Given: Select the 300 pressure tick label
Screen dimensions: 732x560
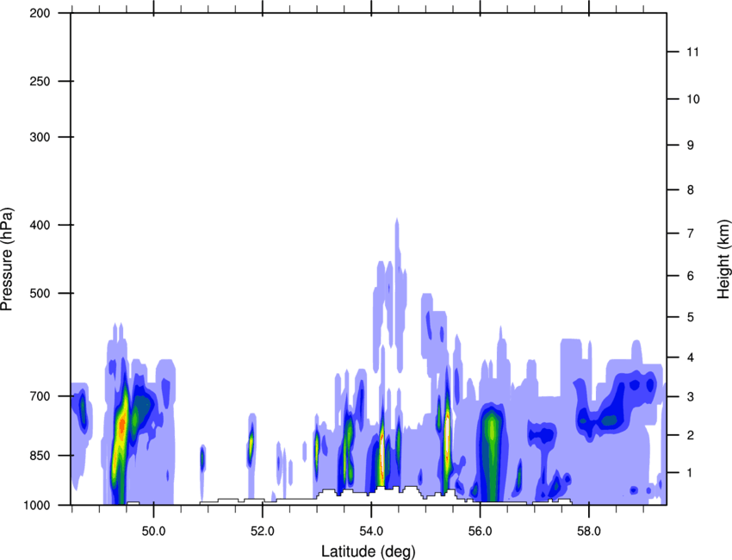Looking at the screenshot, I should click(40, 137).
